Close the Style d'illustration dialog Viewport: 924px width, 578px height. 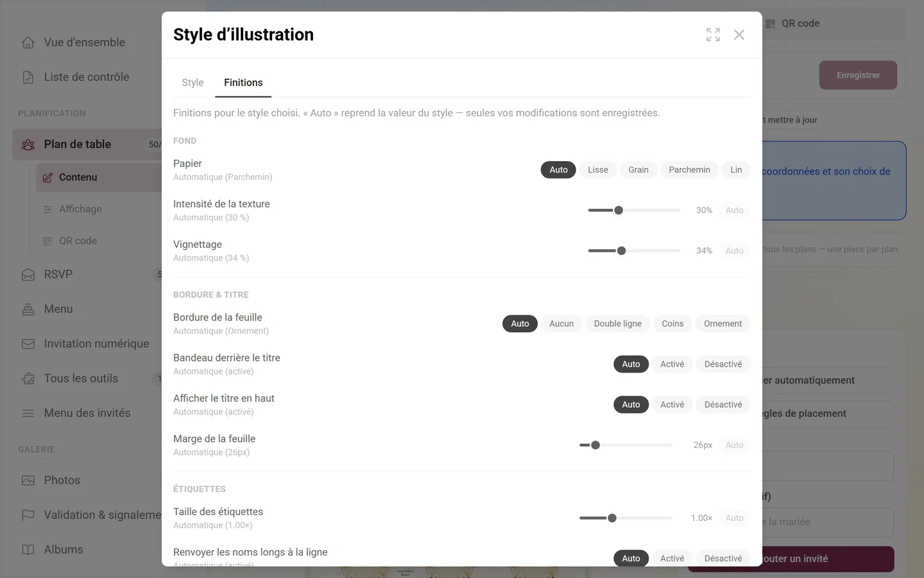(x=739, y=35)
